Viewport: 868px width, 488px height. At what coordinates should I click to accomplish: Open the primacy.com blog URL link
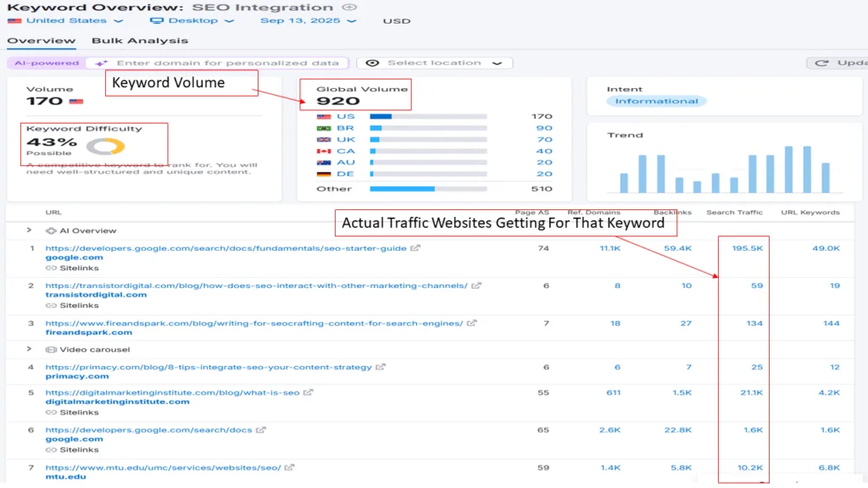pos(209,367)
